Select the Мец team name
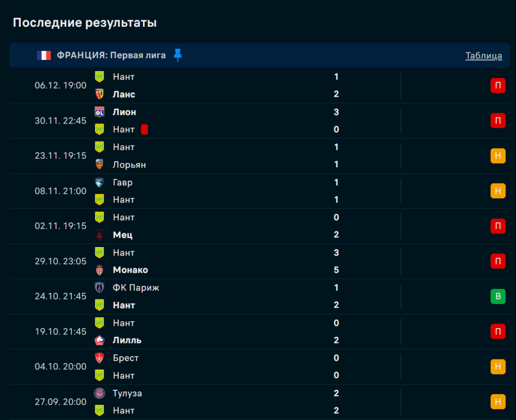This screenshot has width=516, height=420. [x=123, y=235]
